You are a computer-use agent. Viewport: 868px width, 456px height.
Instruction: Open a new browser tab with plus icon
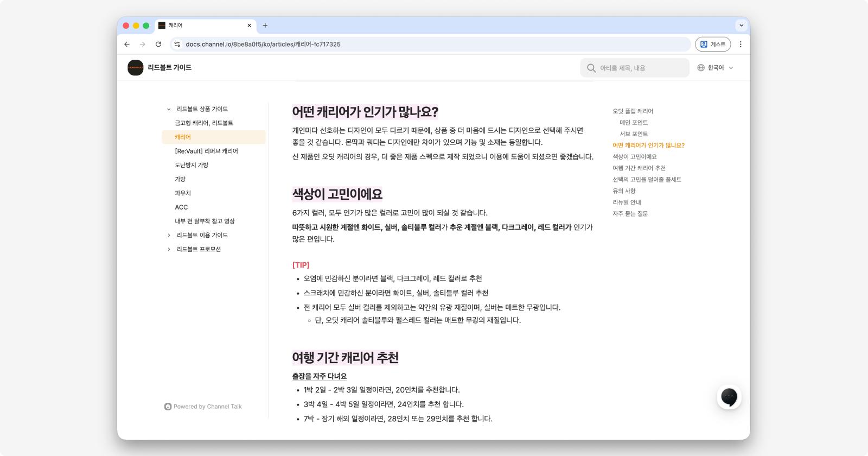click(265, 26)
